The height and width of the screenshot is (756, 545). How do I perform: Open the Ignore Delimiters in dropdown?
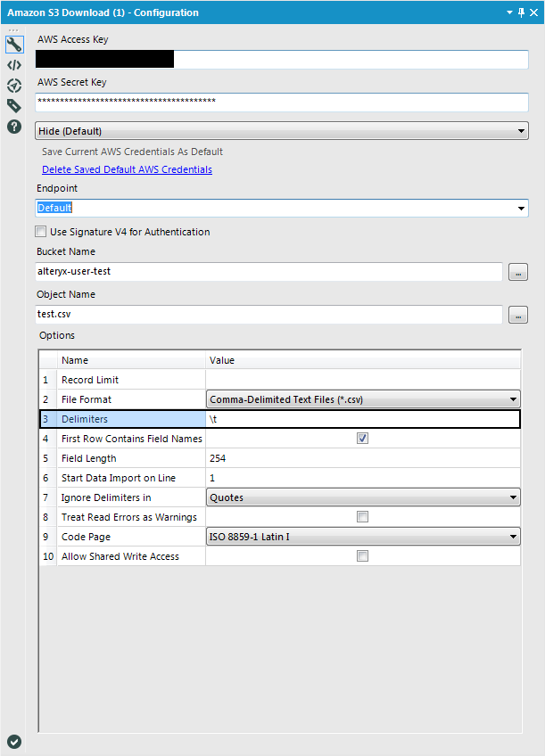tap(363, 497)
